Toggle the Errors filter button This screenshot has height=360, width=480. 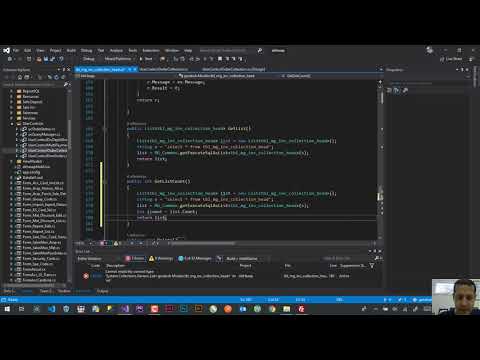tap(135, 259)
